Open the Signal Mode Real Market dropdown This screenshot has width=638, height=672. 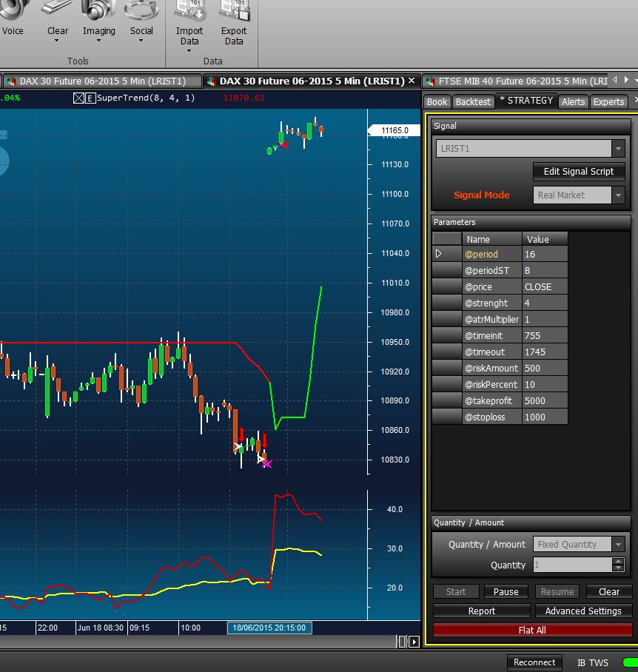click(618, 195)
